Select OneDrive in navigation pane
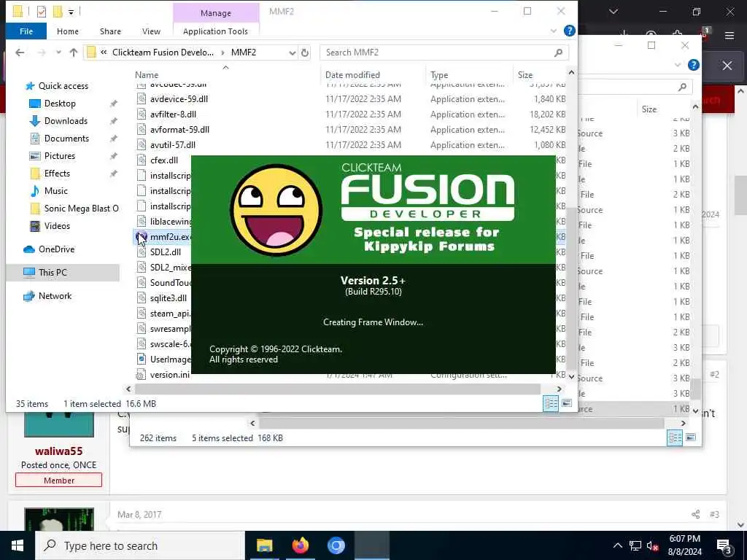Image resolution: width=747 pixels, height=560 pixels. (x=56, y=249)
